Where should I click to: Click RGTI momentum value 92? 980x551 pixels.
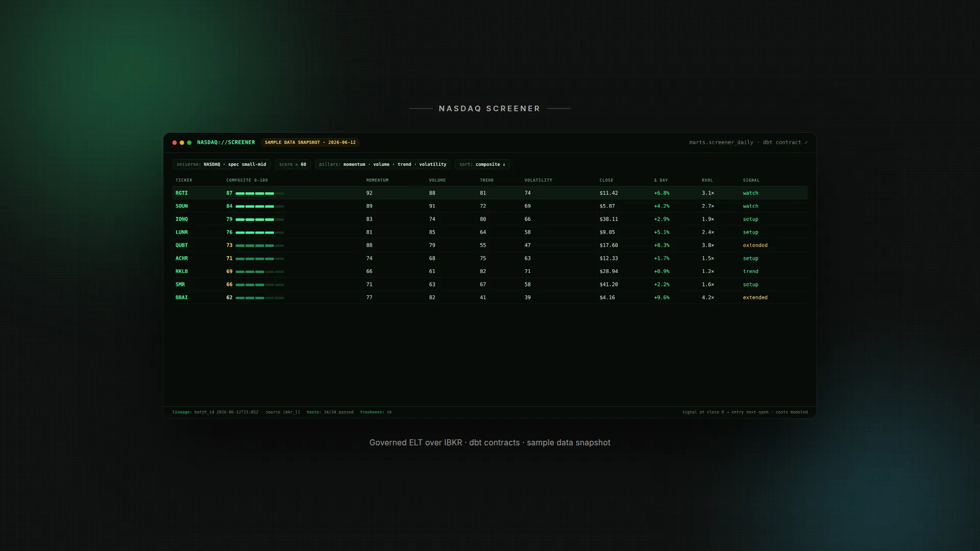pos(370,193)
